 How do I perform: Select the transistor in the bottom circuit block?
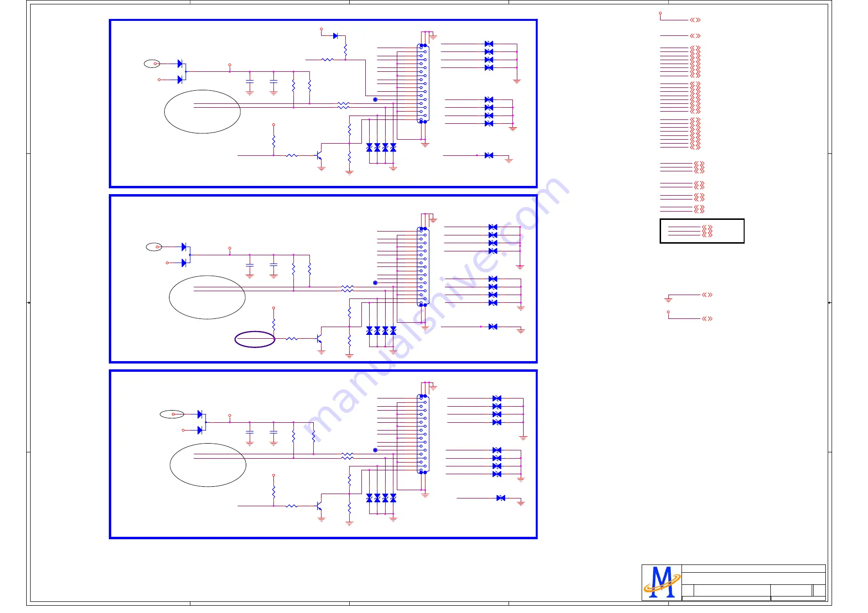click(x=319, y=506)
